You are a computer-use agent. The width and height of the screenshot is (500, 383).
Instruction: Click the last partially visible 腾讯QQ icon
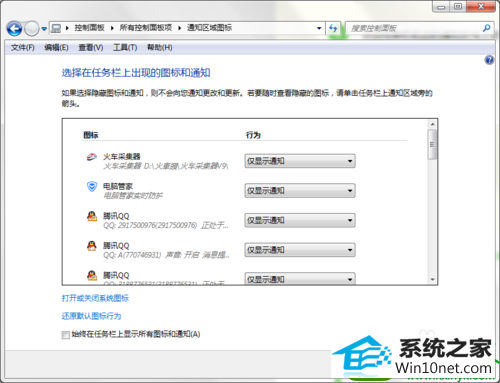click(92, 276)
